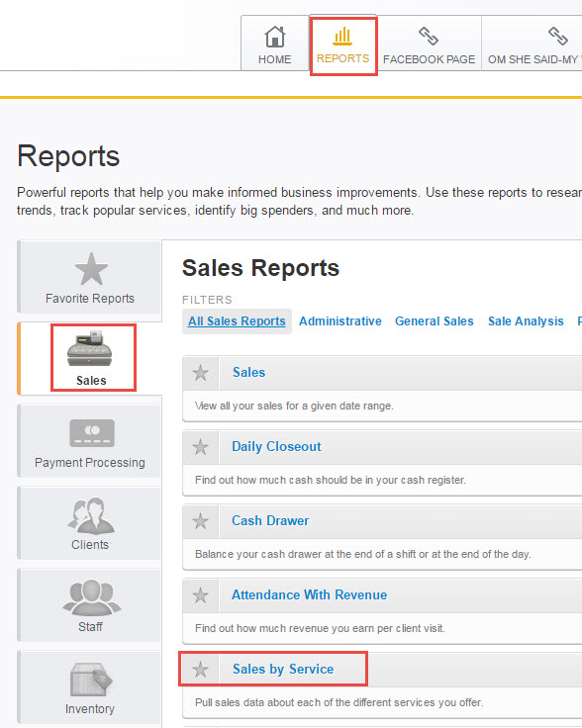582x728 pixels.
Task: Click the FILTERS label
Action: (207, 300)
